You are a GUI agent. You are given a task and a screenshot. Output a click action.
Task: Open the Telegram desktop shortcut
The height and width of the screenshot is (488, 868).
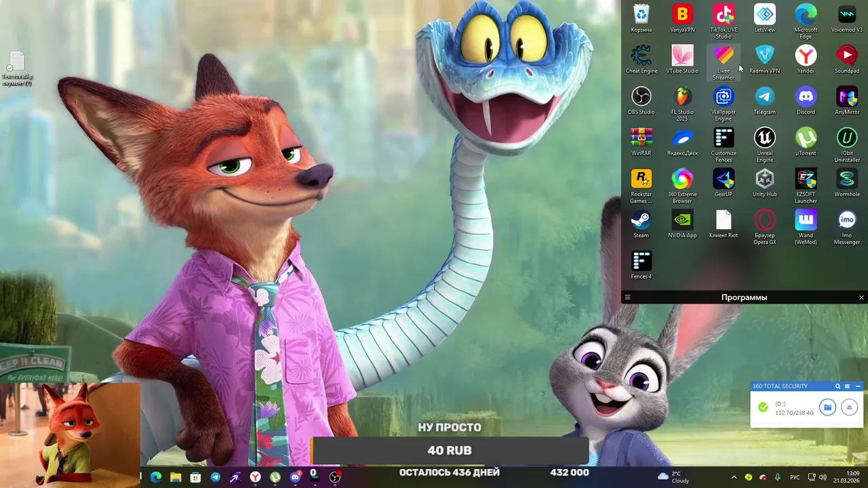[x=765, y=101]
